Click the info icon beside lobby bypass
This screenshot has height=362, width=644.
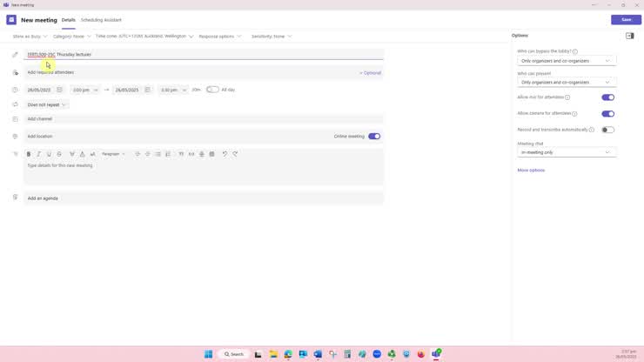[x=575, y=51]
